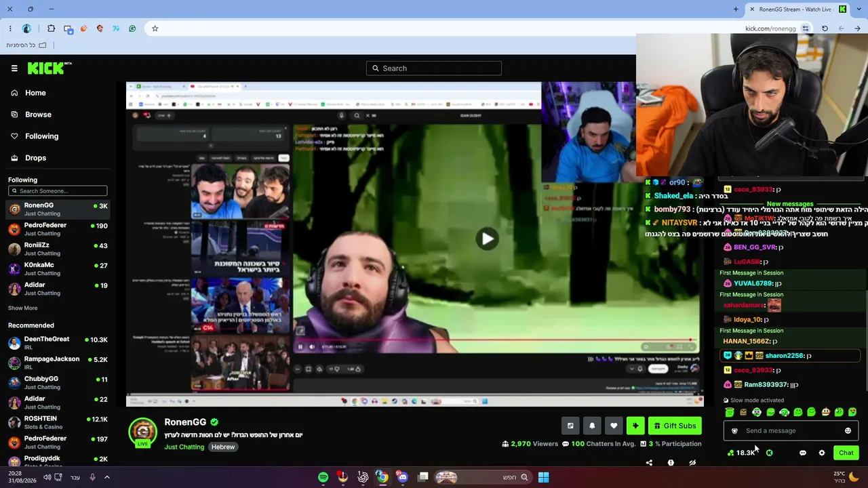Image resolution: width=868 pixels, height=488 pixels.
Task: Open the Windows Start menu
Action: (x=543, y=477)
